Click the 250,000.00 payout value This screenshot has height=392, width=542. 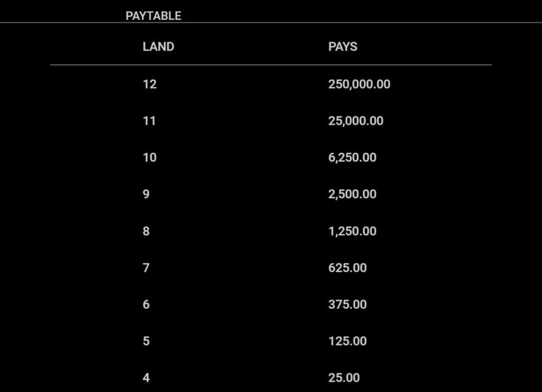pyautogui.click(x=359, y=84)
